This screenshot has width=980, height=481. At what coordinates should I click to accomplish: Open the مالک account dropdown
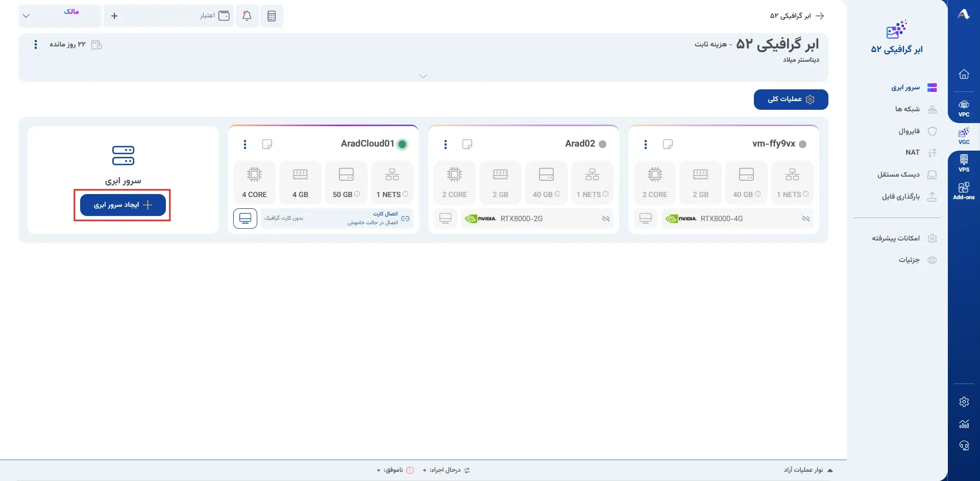click(60, 16)
